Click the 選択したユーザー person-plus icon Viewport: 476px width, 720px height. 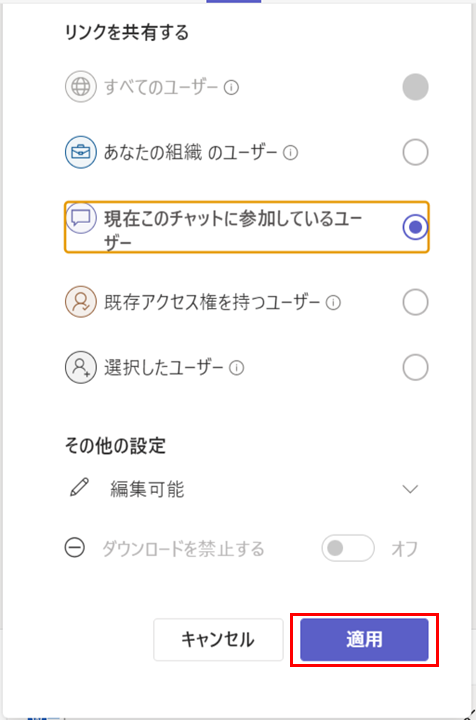(81, 367)
